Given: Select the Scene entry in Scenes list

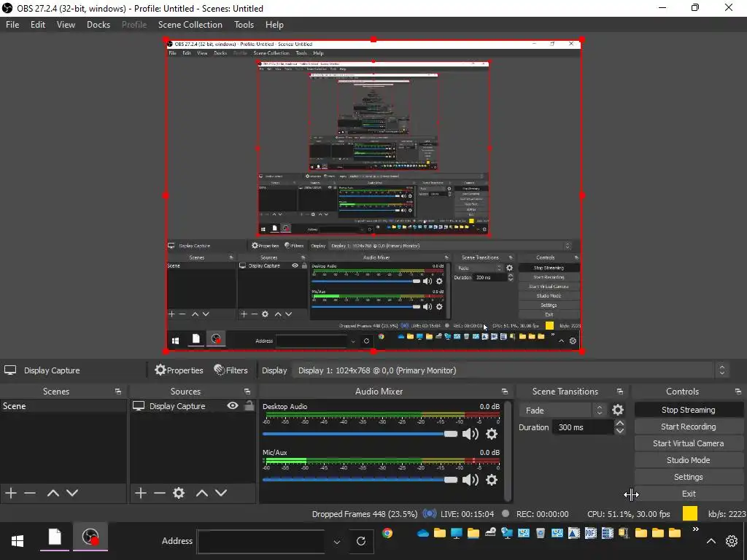Looking at the screenshot, I should pyautogui.click(x=63, y=406).
